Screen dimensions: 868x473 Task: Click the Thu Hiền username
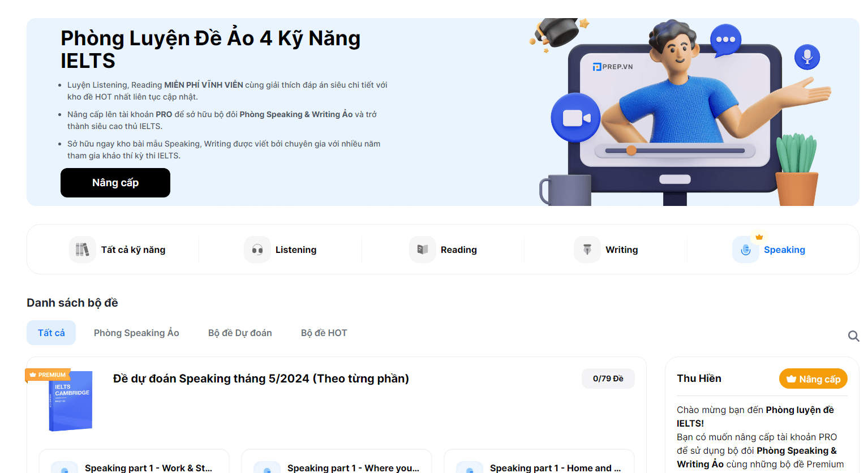[x=699, y=379]
